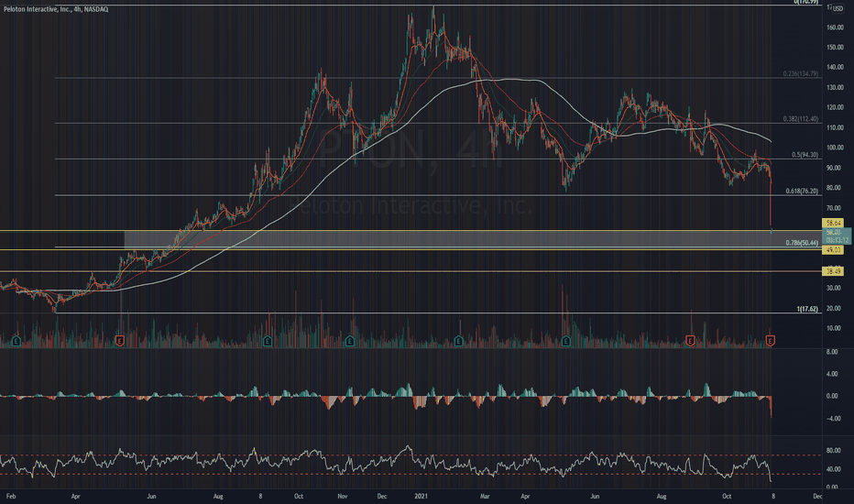The image size is (854, 504).
Task: Open the November 2021 red earnings marker
Action: coord(770,342)
